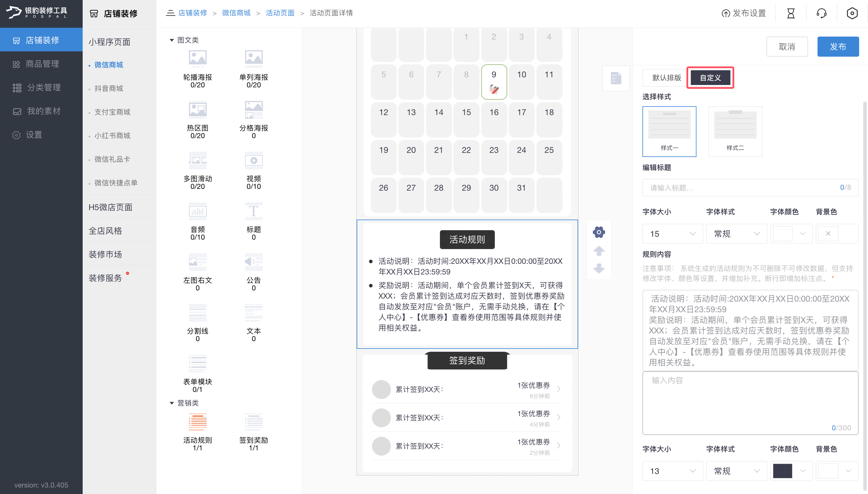Click the blue 发布 publish button

tap(838, 47)
